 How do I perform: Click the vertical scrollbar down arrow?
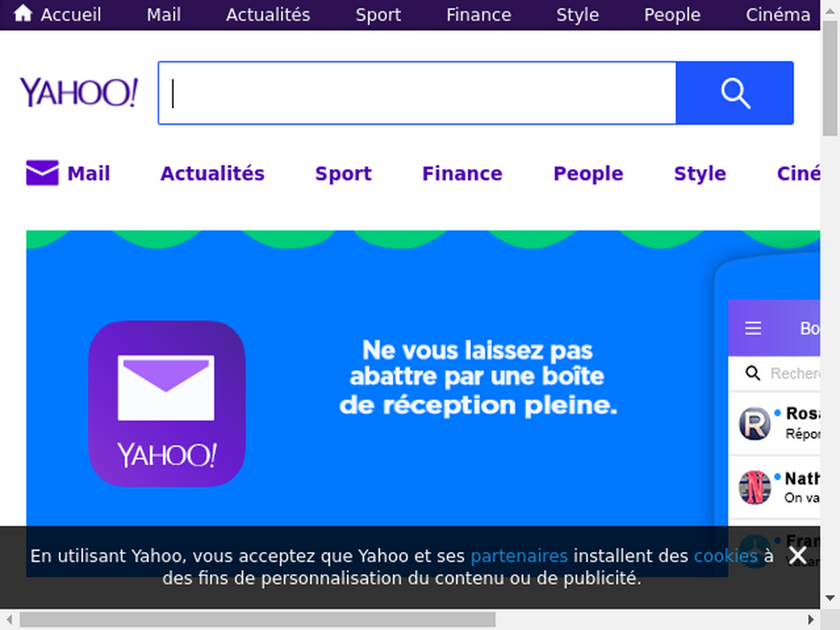[830, 598]
